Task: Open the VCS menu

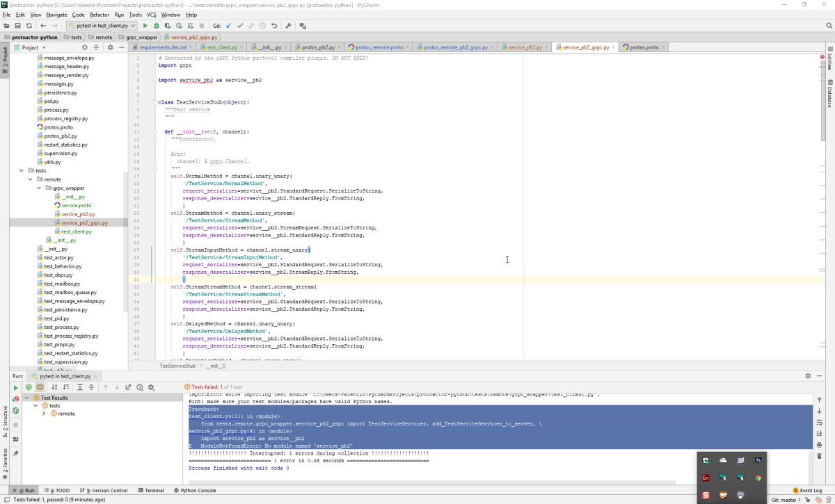Action: tap(152, 15)
